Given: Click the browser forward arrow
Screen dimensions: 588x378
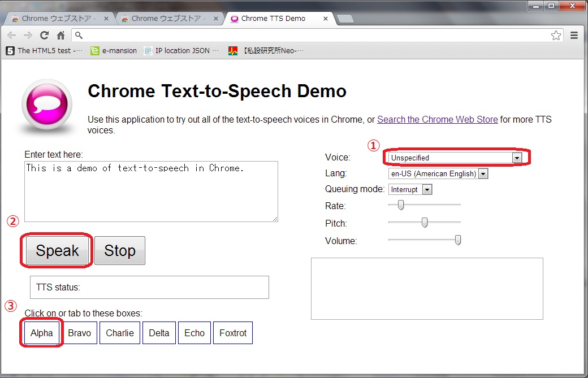Looking at the screenshot, I should [x=28, y=35].
